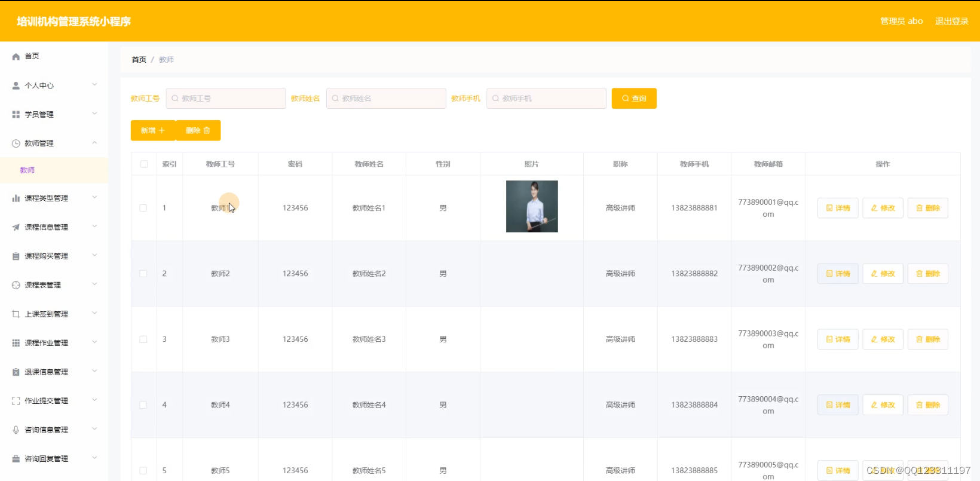Click the 首页 breadcrumb link
The height and width of the screenshot is (481, 980).
coord(139,60)
